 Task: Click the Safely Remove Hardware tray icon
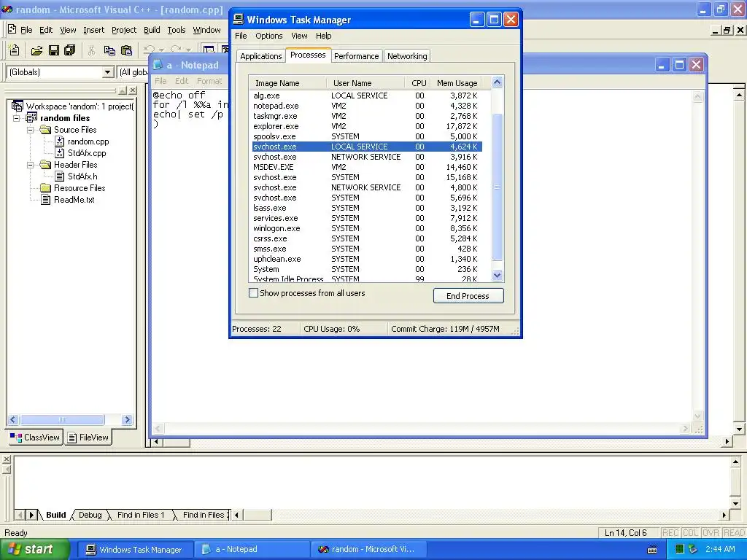tap(694, 550)
